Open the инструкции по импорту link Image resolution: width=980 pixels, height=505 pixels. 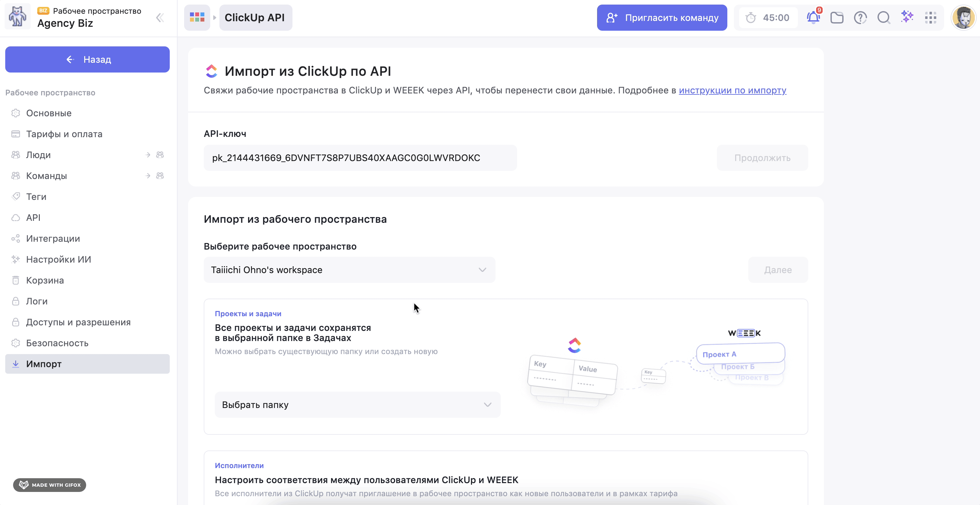732,90
